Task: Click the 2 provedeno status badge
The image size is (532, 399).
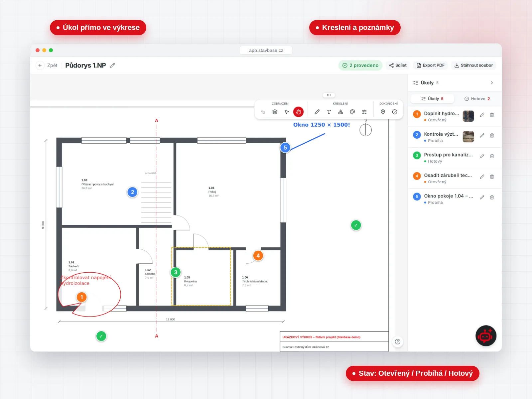Action: pos(360,66)
